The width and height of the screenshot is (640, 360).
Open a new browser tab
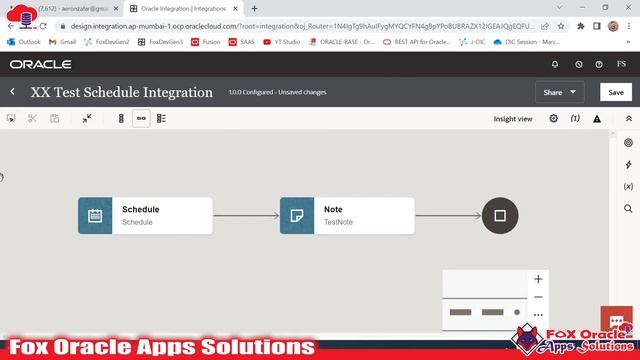254,9
